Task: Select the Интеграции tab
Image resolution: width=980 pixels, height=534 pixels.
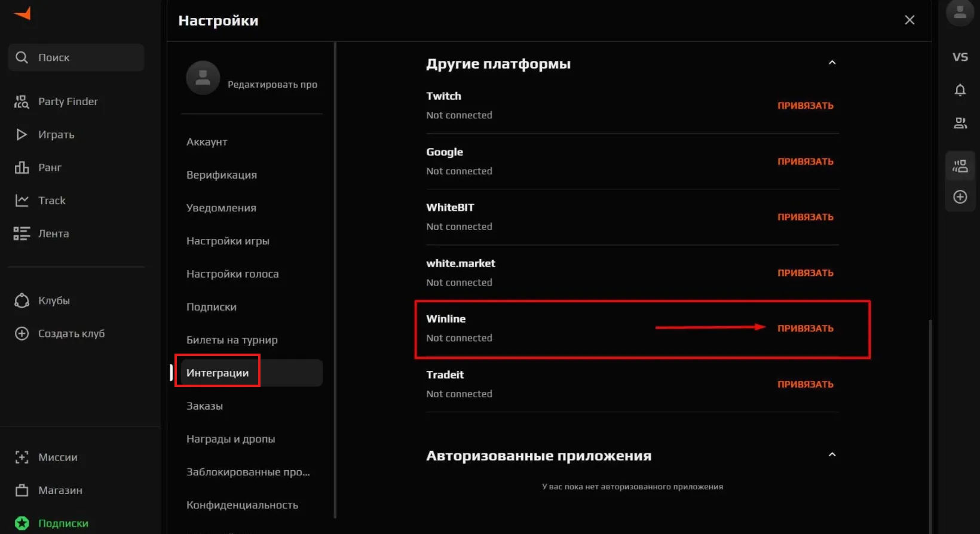Action: point(252,373)
